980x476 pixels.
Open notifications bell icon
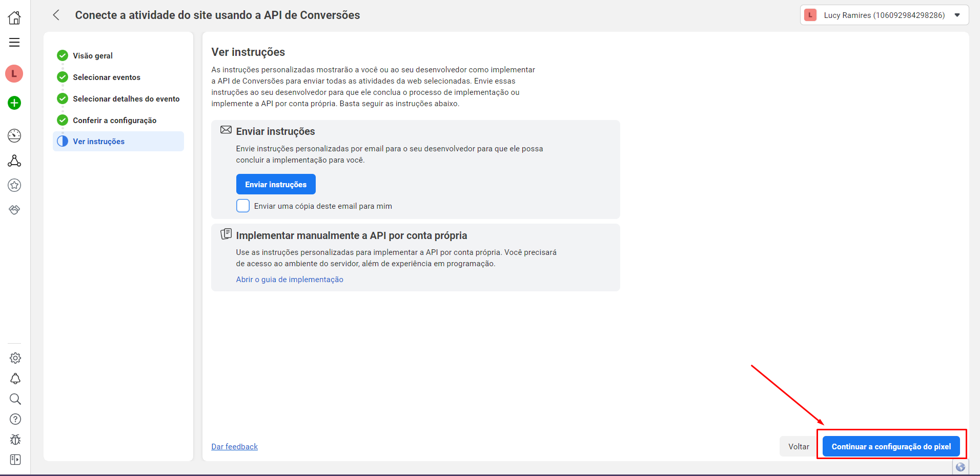15,379
